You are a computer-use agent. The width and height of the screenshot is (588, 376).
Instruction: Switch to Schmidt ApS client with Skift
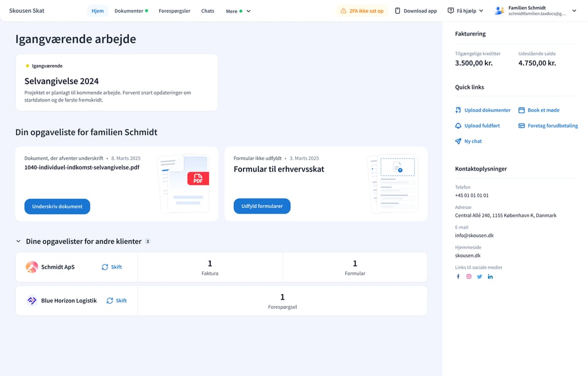coord(112,267)
